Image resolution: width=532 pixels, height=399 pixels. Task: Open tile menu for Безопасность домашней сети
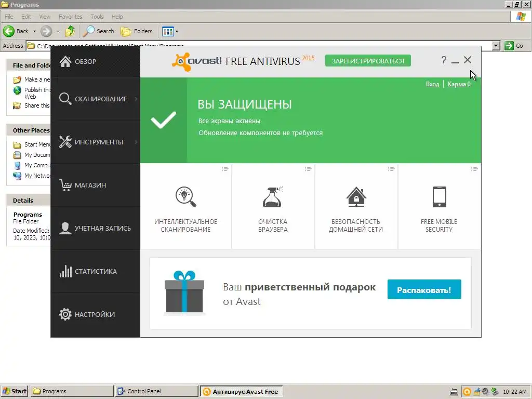point(391,169)
